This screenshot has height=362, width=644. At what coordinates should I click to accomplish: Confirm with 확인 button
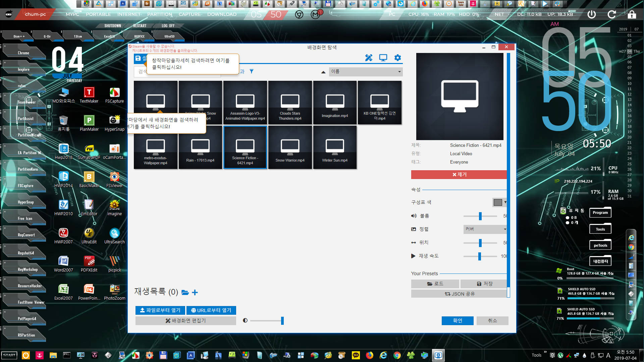[458, 321]
